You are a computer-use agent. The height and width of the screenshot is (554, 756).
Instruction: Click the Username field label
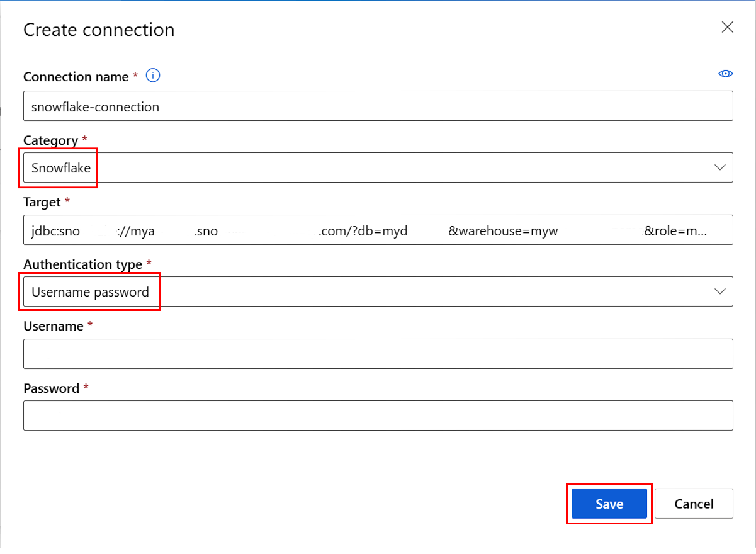54,326
